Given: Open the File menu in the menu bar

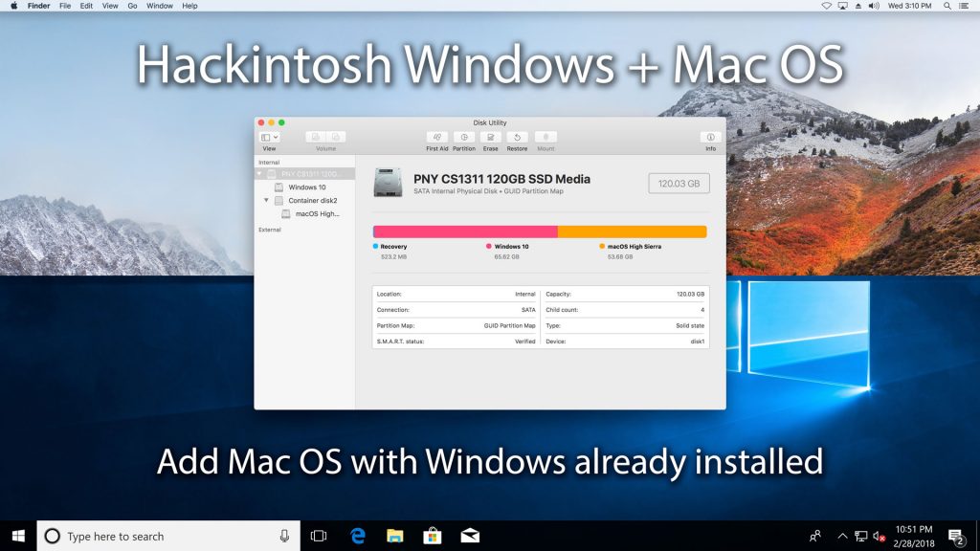Looking at the screenshot, I should click(x=65, y=6).
